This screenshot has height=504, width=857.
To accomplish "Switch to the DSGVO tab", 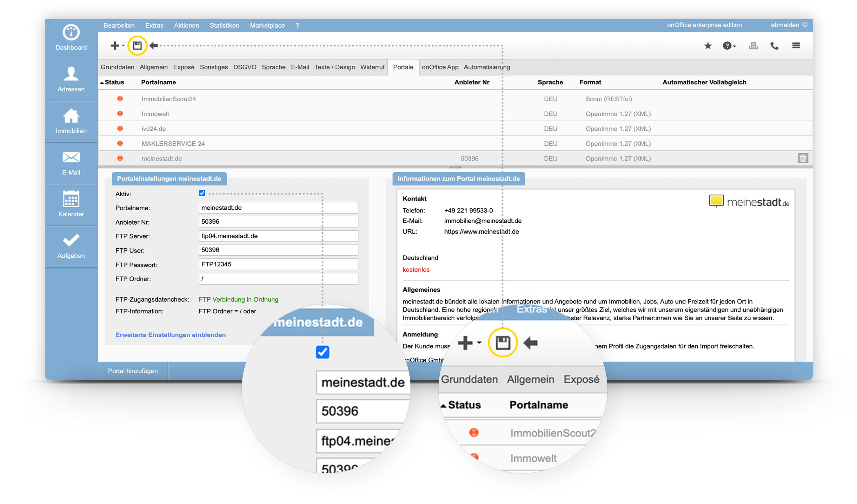I will point(245,67).
